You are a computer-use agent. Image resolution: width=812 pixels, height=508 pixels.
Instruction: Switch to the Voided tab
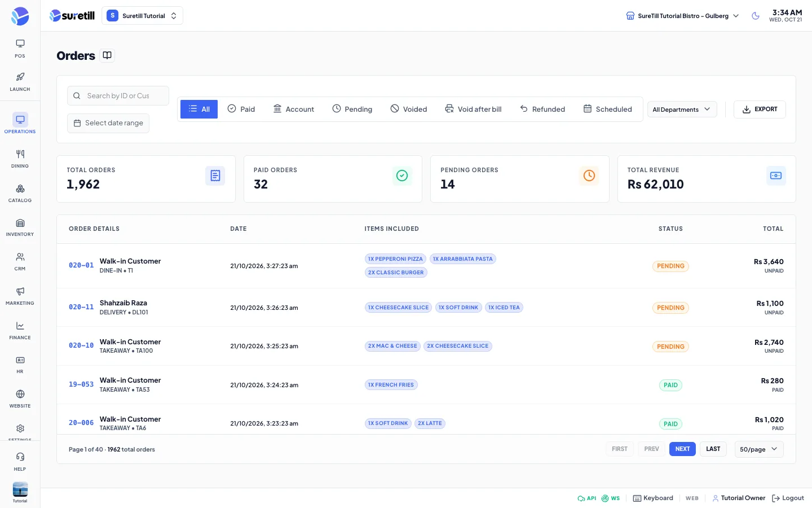[409, 109]
